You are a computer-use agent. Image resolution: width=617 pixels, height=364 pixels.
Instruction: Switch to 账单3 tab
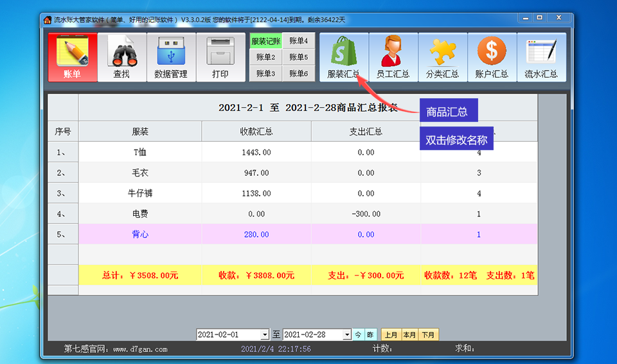[266, 74]
